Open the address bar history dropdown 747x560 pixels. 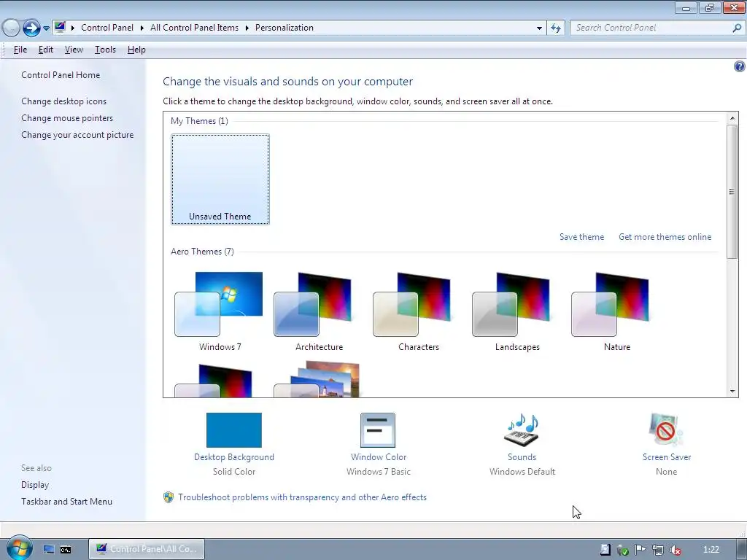point(539,28)
